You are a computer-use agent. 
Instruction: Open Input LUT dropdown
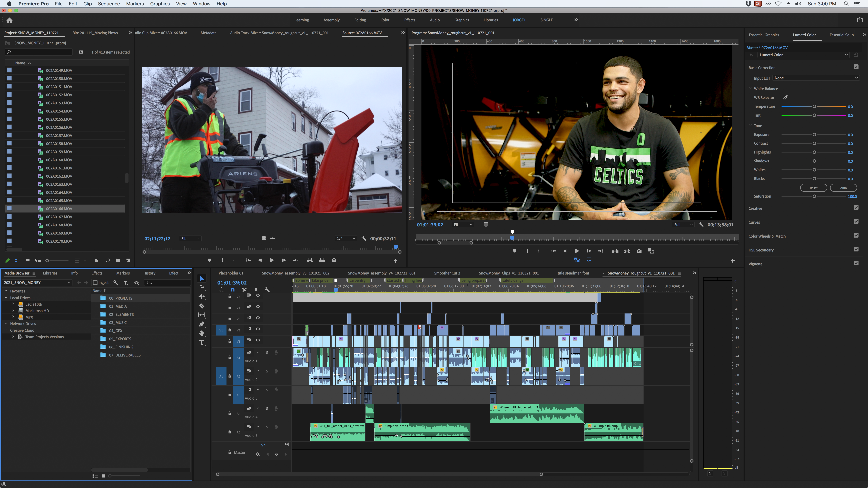coord(816,78)
